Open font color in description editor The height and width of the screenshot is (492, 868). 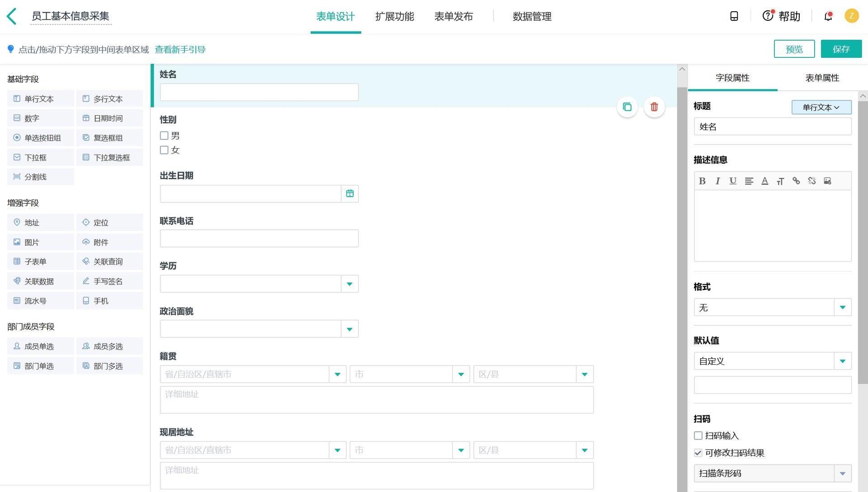click(764, 181)
